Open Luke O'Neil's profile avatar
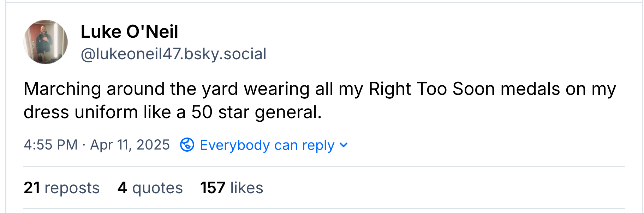The image size is (644, 213). click(46, 42)
